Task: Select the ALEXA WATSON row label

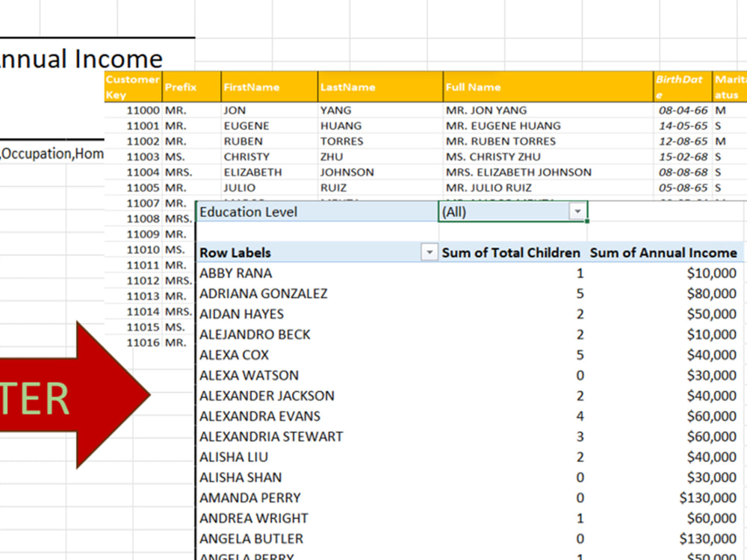Action: [x=249, y=376]
